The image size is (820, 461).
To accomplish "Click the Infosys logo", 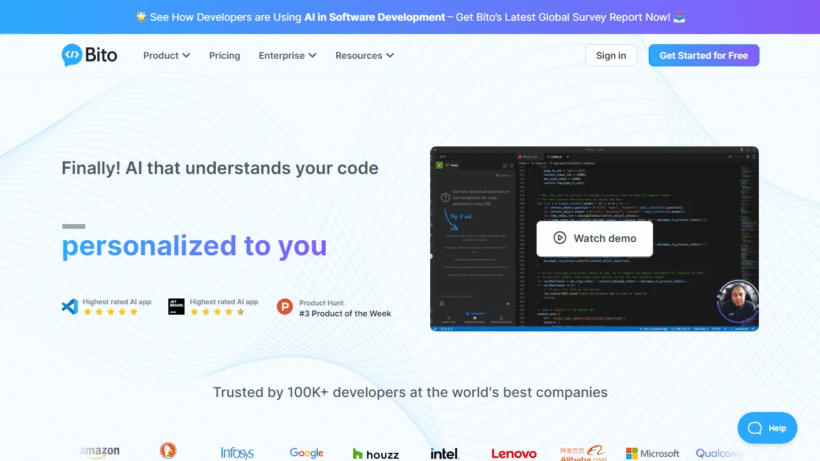I will point(237,453).
